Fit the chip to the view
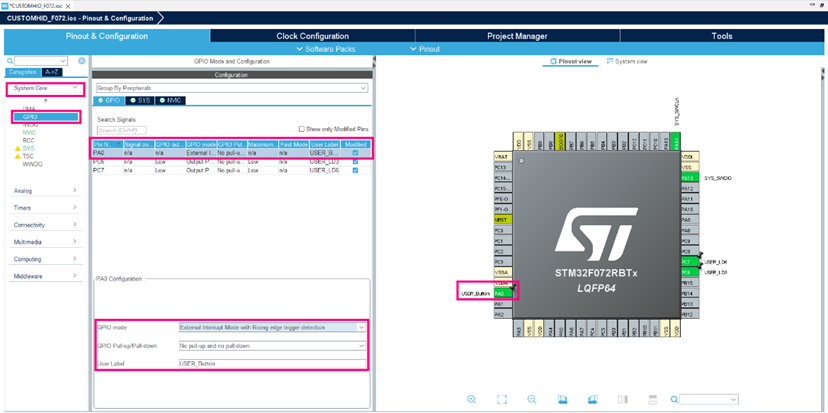This screenshot has width=828, height=413. [x=502, y=399]
